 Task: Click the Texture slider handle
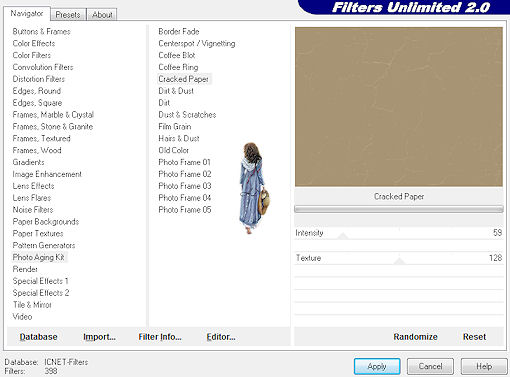click(399, 261)
